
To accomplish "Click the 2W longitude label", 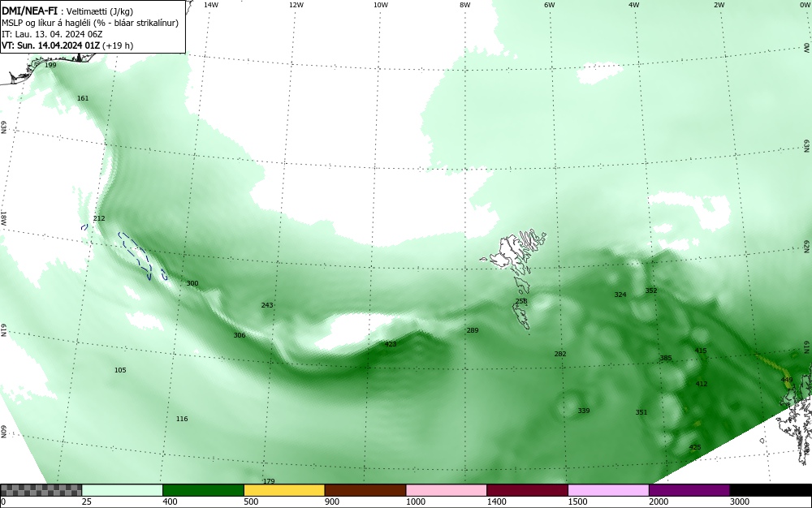I will pyautogui.click(x=719, y=5).
